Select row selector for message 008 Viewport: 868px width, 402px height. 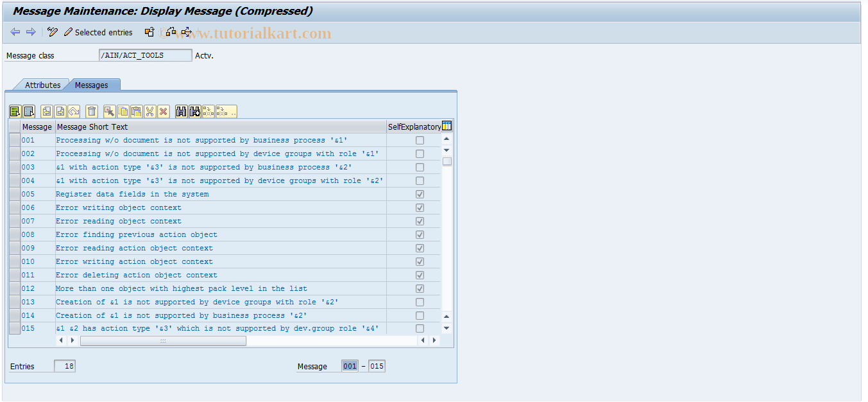coord(15,234)
